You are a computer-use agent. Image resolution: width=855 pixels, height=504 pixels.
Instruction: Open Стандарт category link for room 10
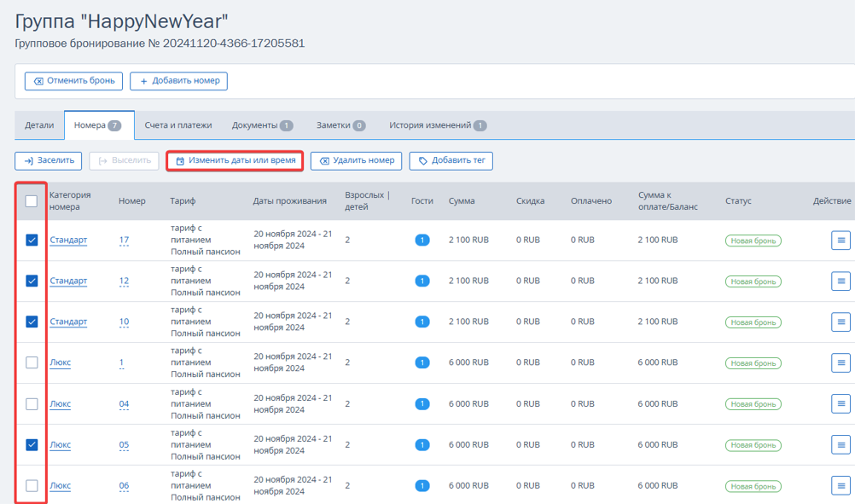point(68,322)
